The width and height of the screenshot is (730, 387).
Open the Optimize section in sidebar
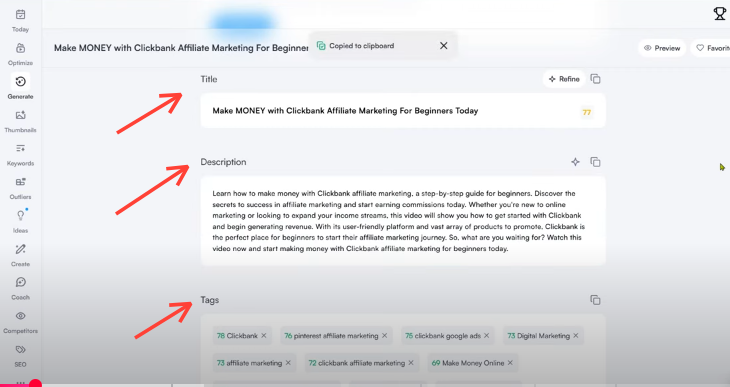[20, 48]
